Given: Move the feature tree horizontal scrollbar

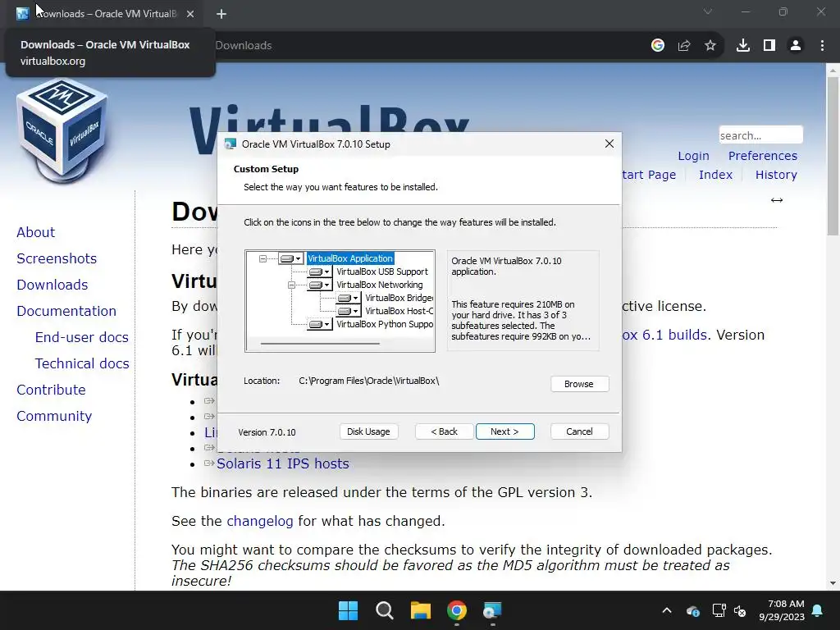Looking at the screenshot, I should tap(320, 344).
